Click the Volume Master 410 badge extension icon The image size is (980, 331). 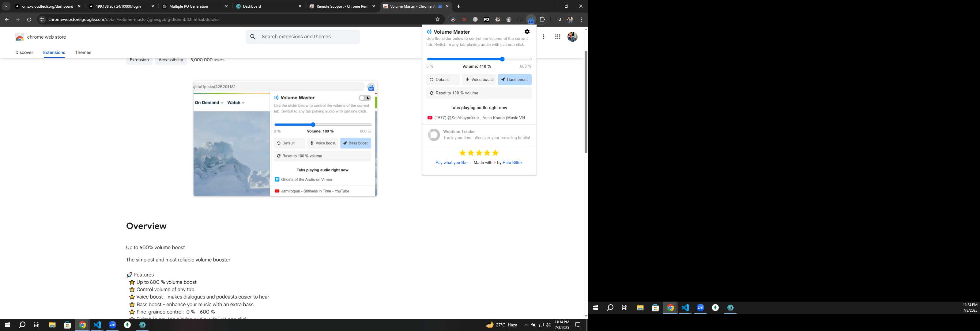tap(531, 19)
